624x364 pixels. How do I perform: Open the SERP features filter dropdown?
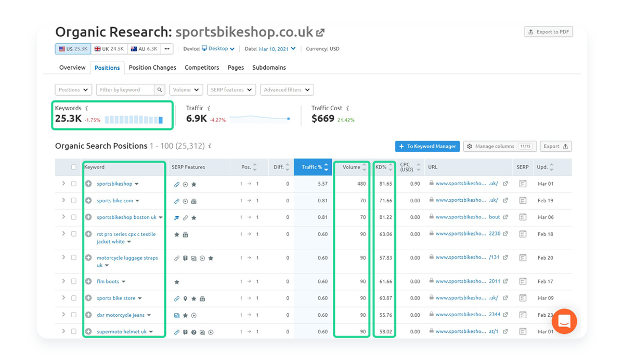pyautogui.click(x=231, y=89)
